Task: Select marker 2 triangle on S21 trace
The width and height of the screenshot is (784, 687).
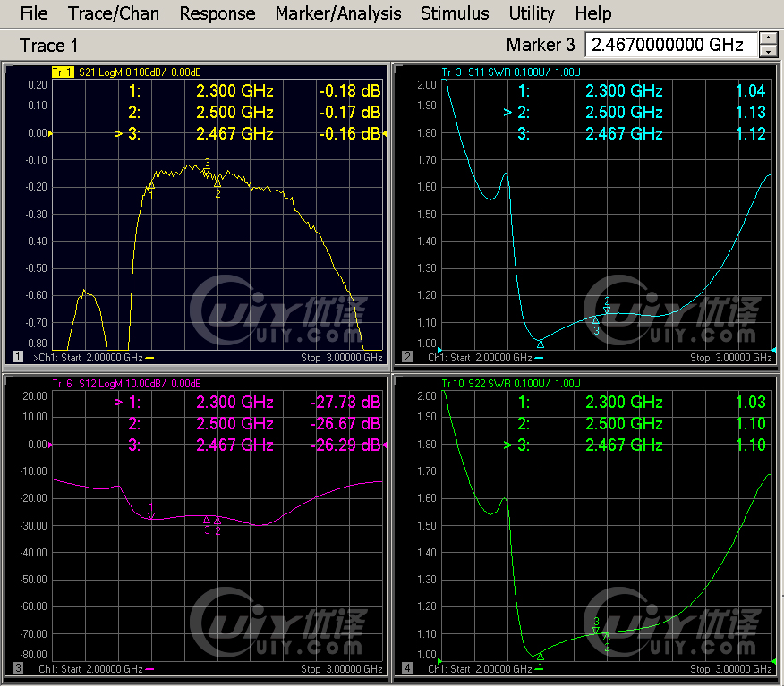Action: pos(217,183)
